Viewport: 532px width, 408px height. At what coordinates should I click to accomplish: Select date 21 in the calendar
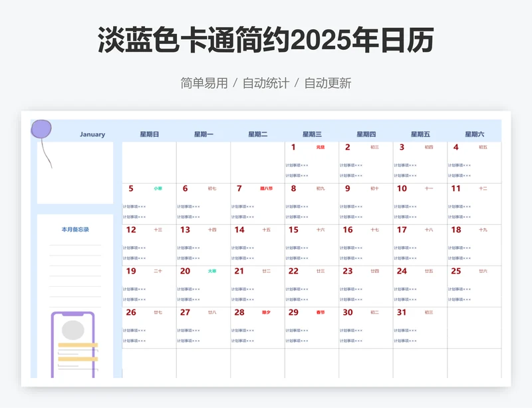click(x=239, y=271)
